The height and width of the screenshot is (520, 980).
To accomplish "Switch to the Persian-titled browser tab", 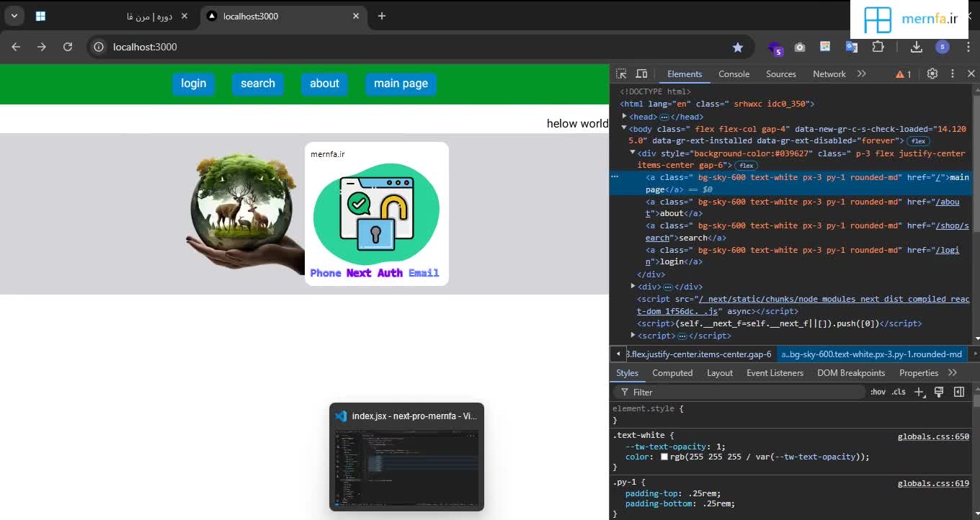I will coord(115,16).
